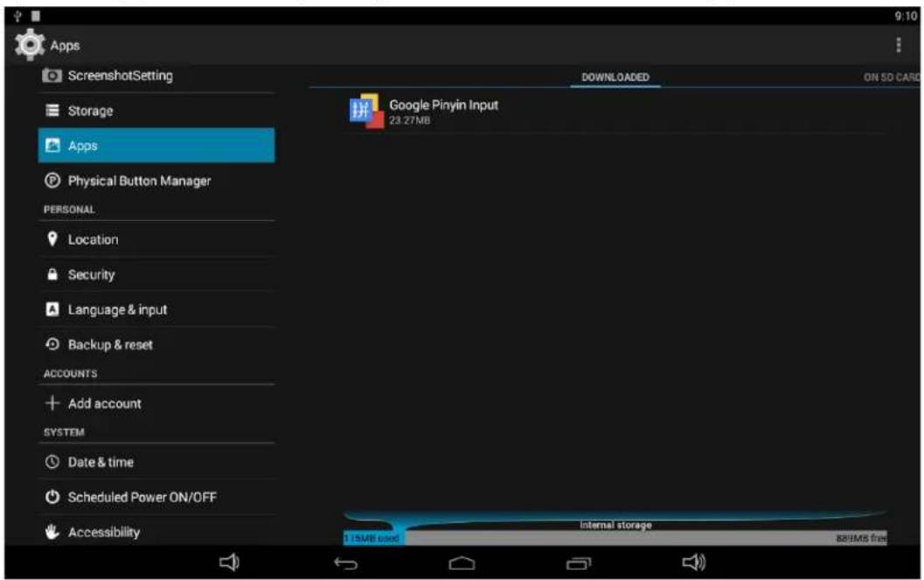
Task: Open Google Pinyin Input app details
Action: 615,111
